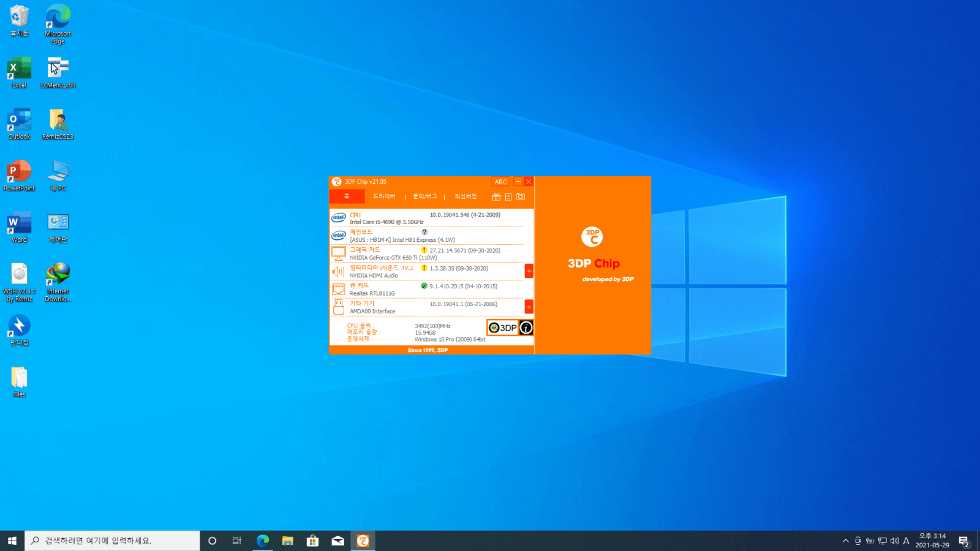Open the 기타 기기 driver link
This screenshot has height=551, width=980.
(x=362, y=303)
